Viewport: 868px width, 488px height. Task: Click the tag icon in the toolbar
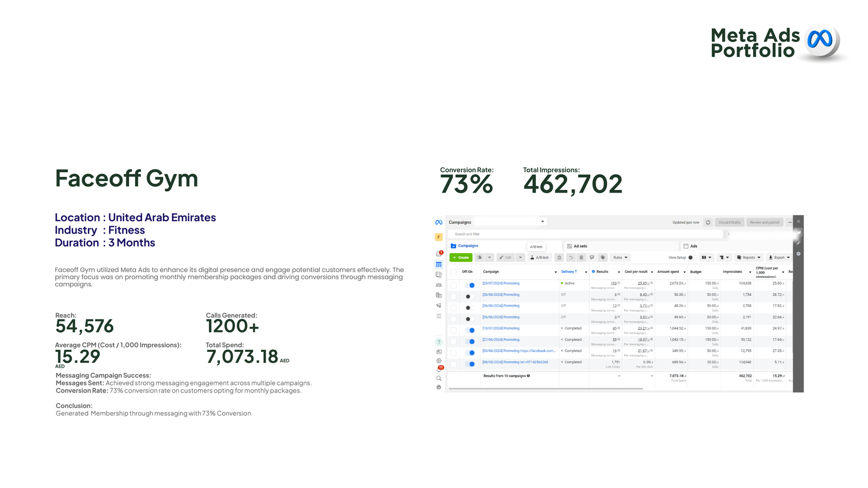(x=603, y=258)
